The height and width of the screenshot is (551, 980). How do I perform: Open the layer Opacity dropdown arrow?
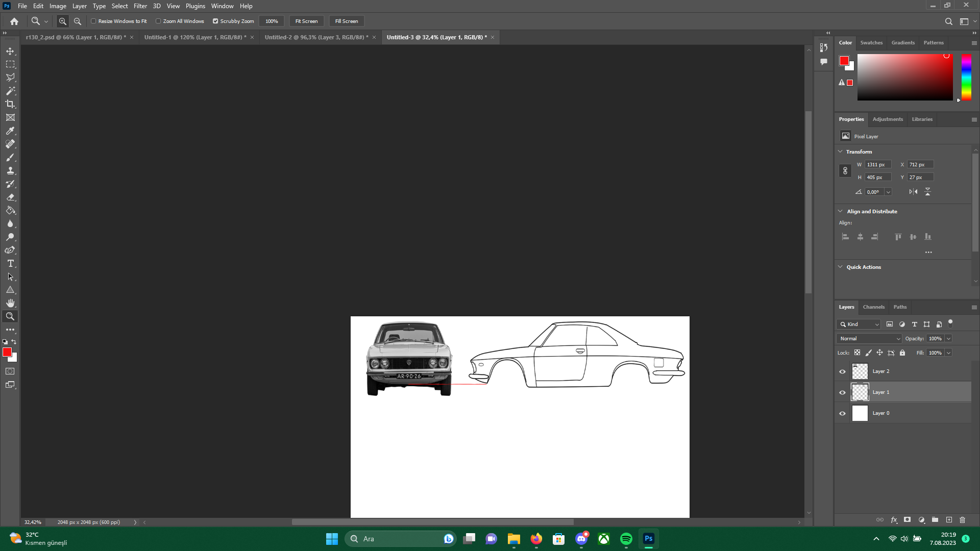tap(948, 338)
